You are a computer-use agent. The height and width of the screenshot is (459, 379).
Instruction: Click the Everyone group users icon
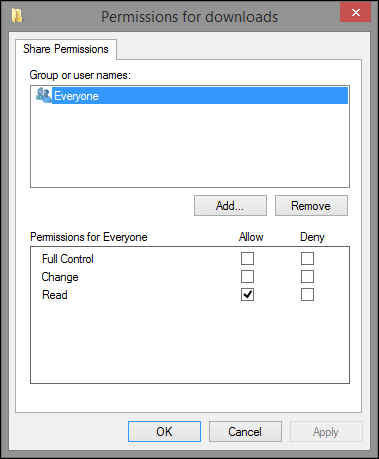[x=44, y=95]
